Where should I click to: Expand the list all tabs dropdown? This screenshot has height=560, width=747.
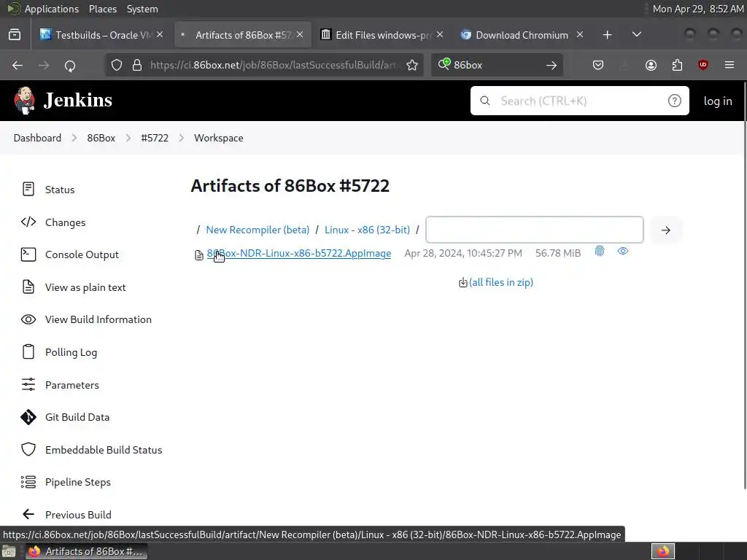636,35
